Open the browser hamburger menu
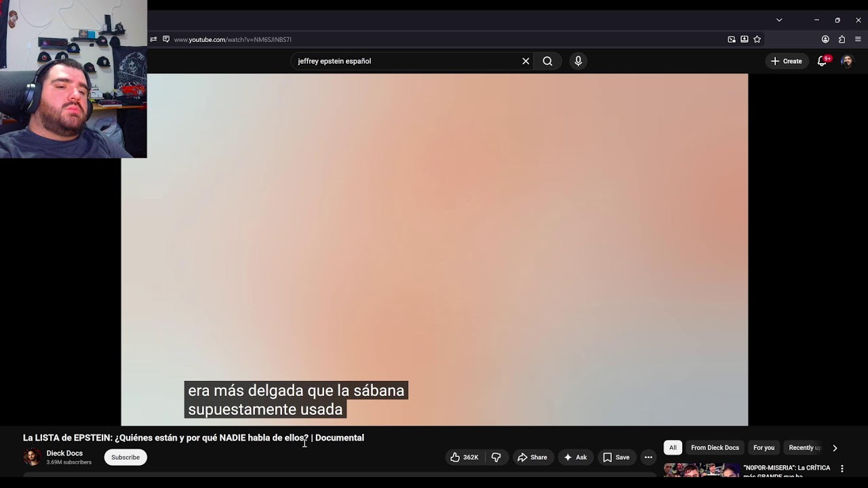The height and width of the screenshot is (488, 868). [858, 39]
